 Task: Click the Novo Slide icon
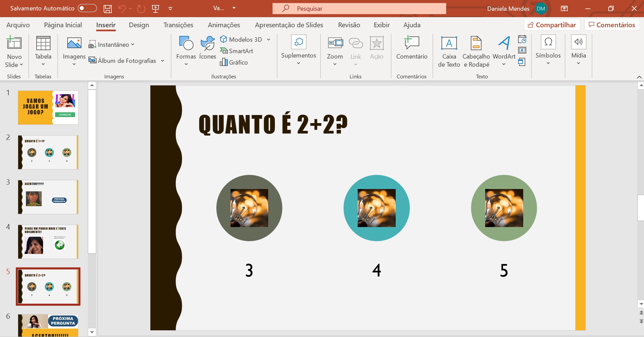click(x=14, y=43)
